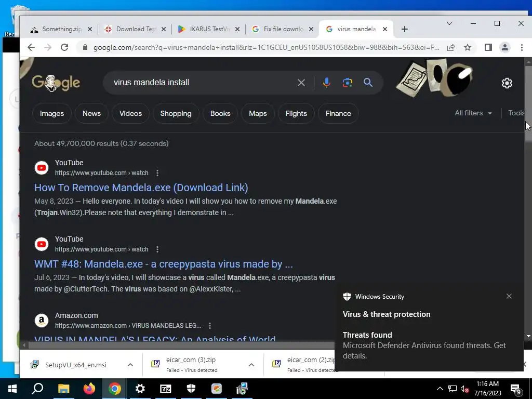
Task: Click the horizontal scrollbar left arrow
Action: [24, 345]
